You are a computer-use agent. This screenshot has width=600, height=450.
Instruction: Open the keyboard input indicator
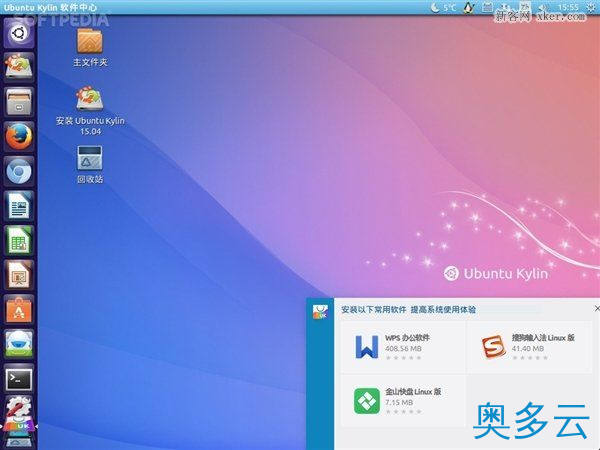[x=487, y=7]
